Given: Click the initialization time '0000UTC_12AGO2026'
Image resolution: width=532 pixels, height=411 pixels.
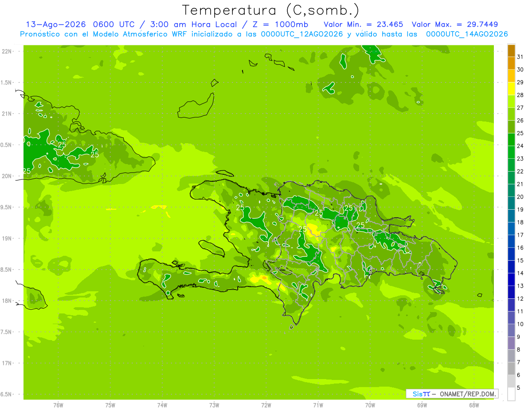Looking at the screenshot, I should pos(302,34).
